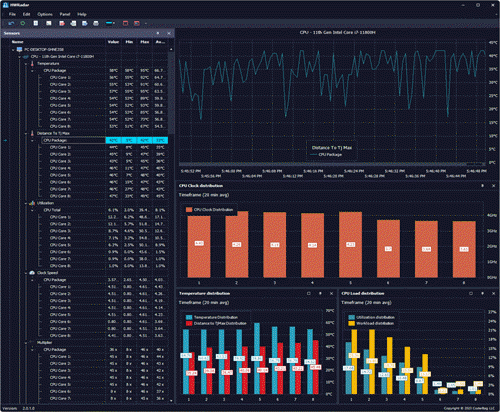Image resolution: width=500 pixels, height=412 pixels.
Task: Close the CPU Load distribution panel
Action: 494,293
